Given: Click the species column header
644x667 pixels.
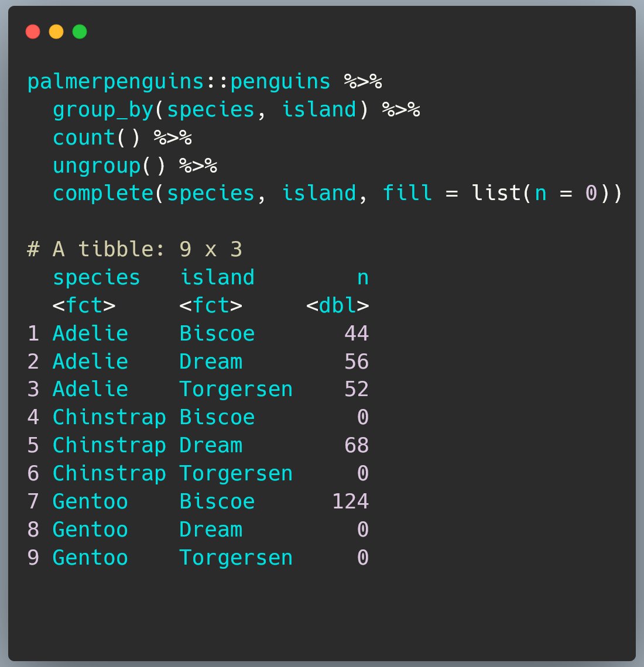Looking at the screenshot, I should (97, 278).
